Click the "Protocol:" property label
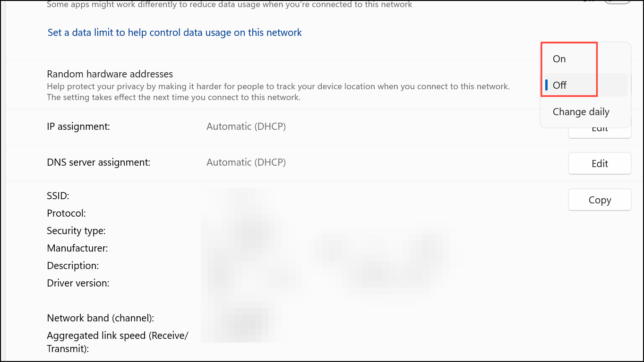644x362 pixels. click(66, 213)
